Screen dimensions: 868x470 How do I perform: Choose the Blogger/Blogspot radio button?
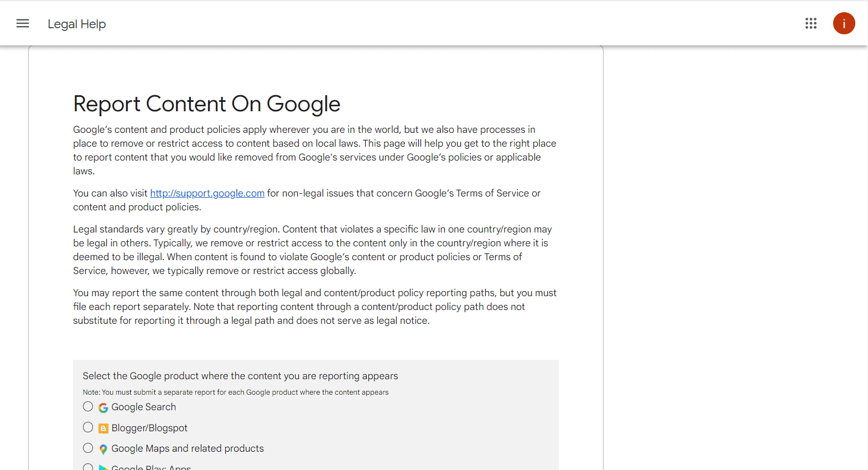pyautogui.click(x=88, y=427)
